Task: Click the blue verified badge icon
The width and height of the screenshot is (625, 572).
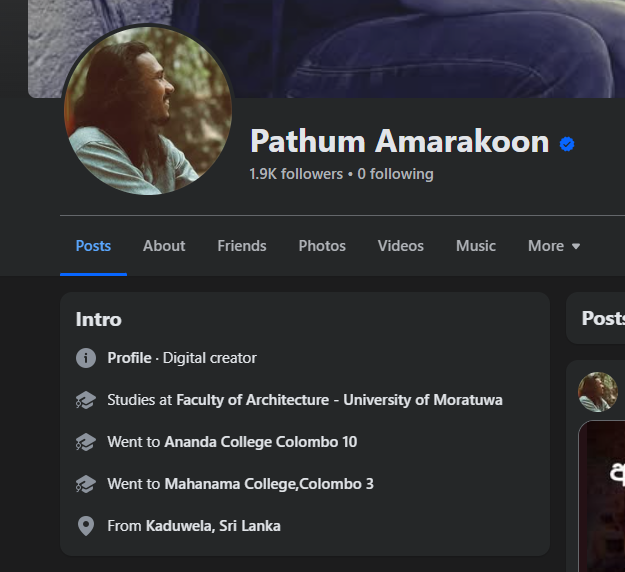Action: (x=567, y=144)
